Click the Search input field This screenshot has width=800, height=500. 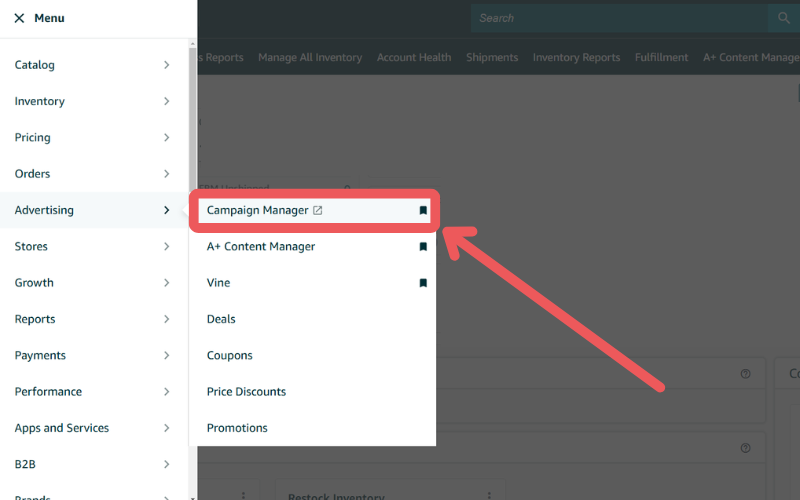click(619, 18)
